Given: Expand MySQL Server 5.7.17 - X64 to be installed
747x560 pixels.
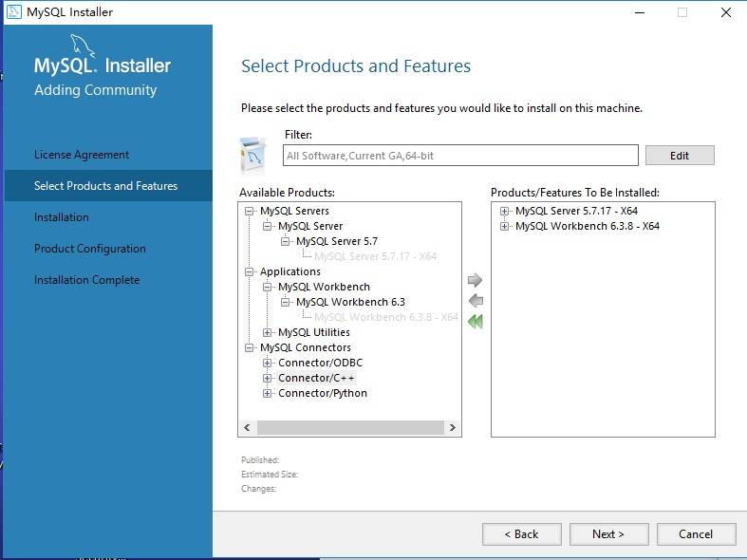Looking at the screenshot, I should point(505,211).
